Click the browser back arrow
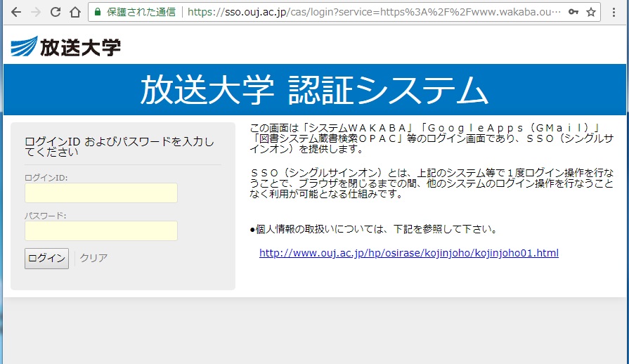The width and height of the screenshot is (629, 364). [x=16, y=12]
